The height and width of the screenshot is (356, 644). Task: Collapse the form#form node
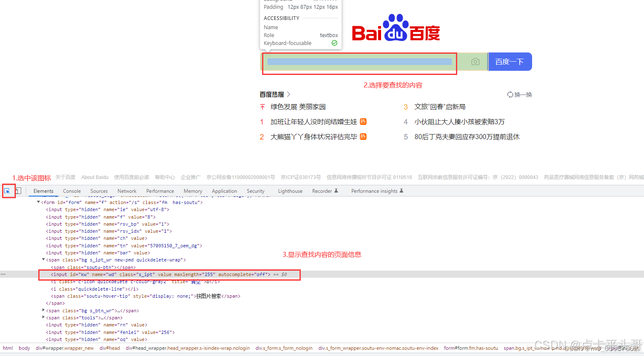click(x=39, y=202)
